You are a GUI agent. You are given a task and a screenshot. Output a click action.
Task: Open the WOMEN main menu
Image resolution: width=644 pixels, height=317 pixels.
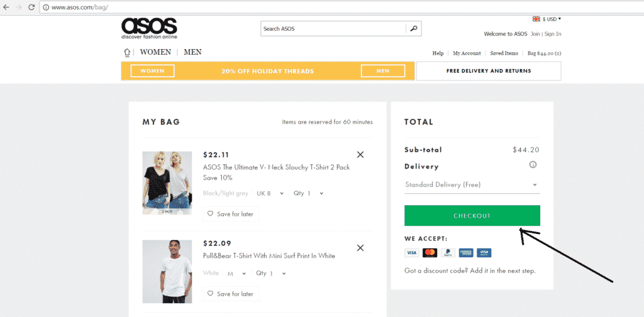tap(155, 52)
